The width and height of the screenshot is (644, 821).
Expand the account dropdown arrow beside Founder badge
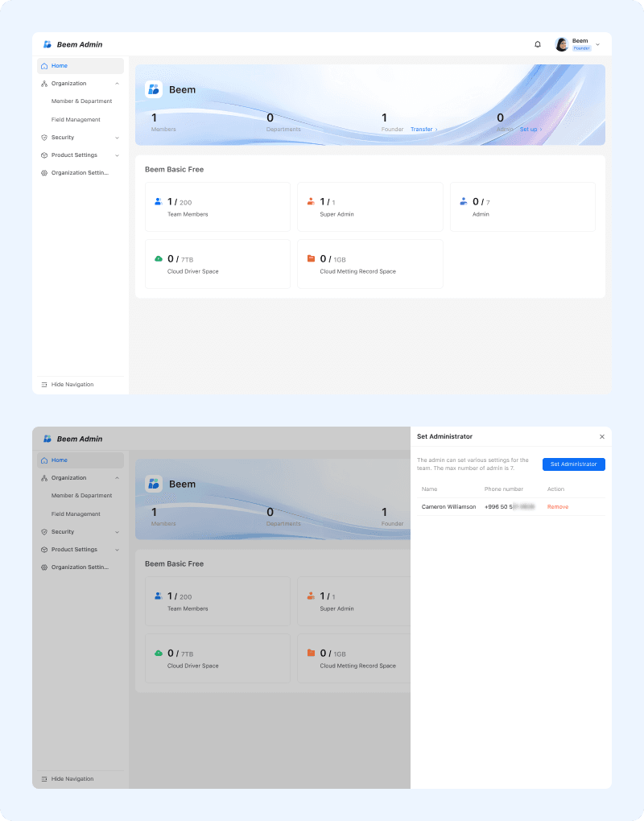(x=597, y=44)
